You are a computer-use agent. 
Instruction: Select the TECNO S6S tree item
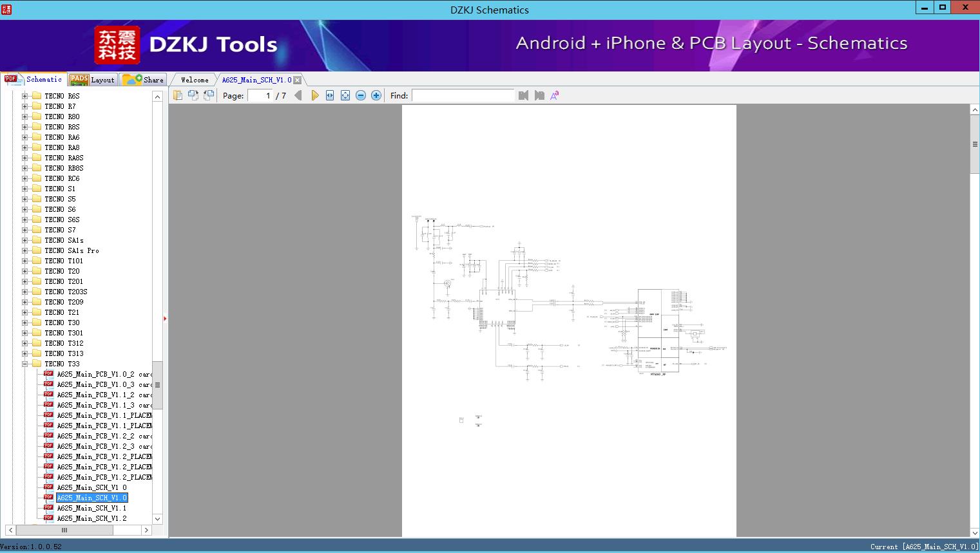click(x=62, y=220)
